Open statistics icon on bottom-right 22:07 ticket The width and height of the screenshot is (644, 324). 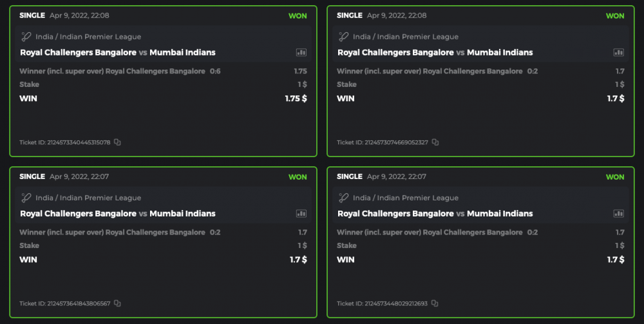click(619, 213)
